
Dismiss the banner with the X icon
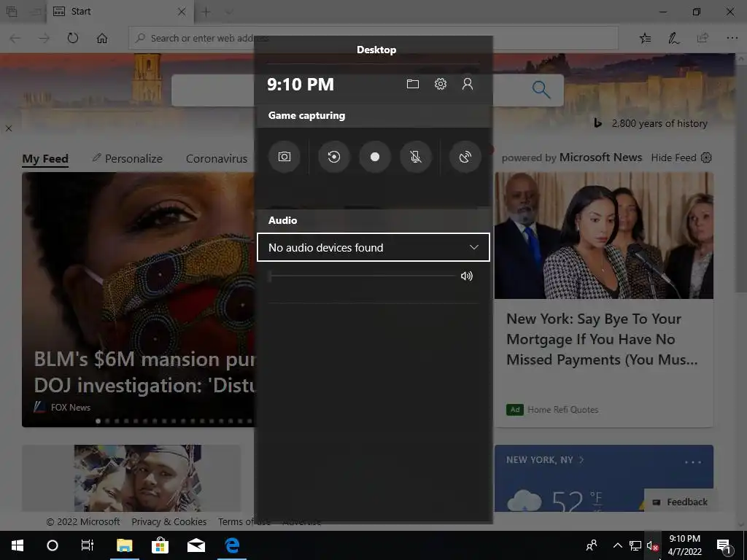tap(9, 128)
